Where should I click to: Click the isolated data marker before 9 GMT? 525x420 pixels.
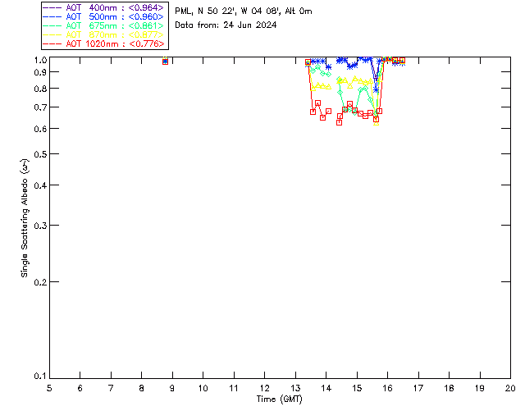click(x=165, y=62)
